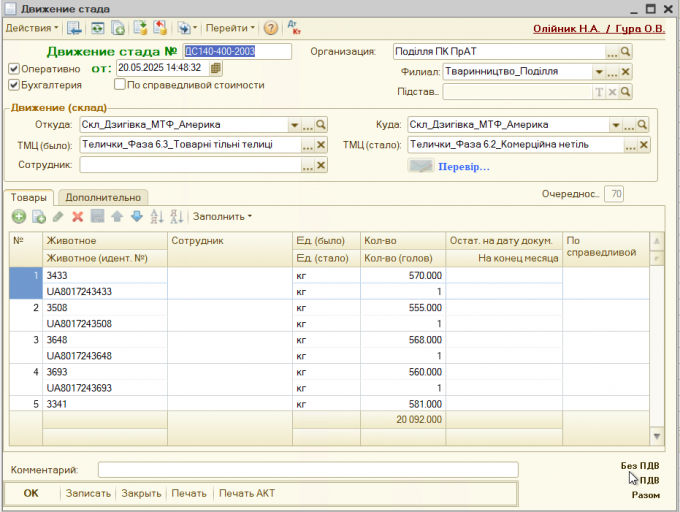Switch to the Товары tab
680x512 pixels.
click(29, 197)
